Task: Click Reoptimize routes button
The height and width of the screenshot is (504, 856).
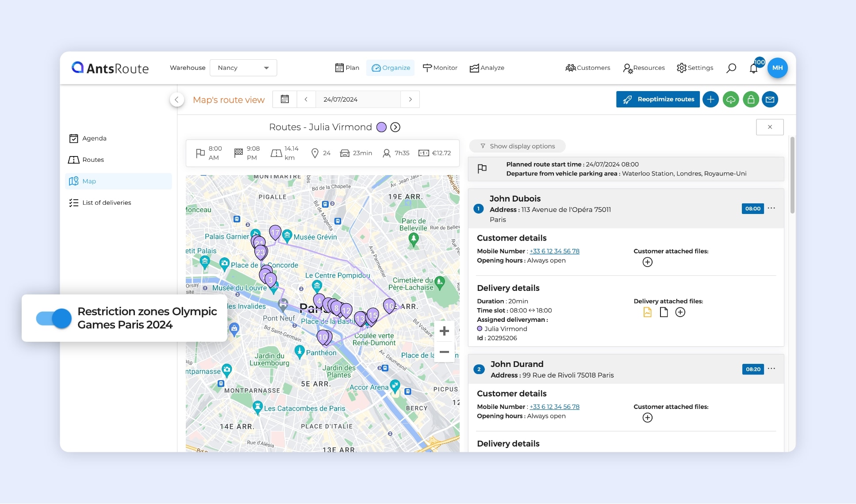Action: [658, 99]
